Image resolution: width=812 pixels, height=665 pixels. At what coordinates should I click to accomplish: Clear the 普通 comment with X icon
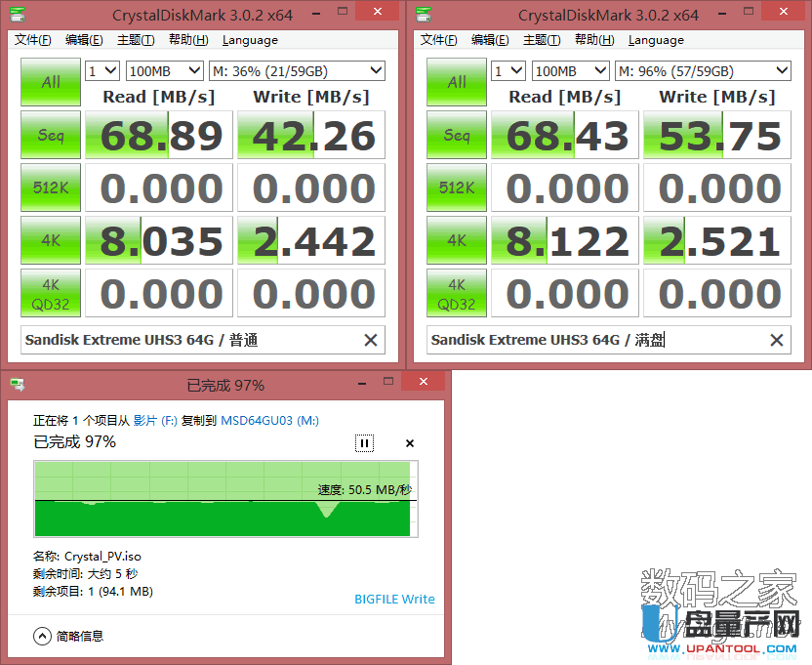[371, 340]
